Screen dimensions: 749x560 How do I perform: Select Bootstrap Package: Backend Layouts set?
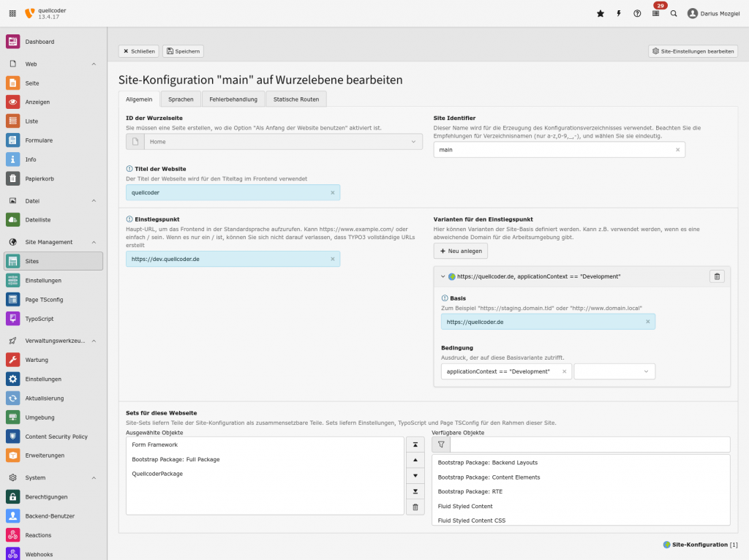(x=581, y=463)
